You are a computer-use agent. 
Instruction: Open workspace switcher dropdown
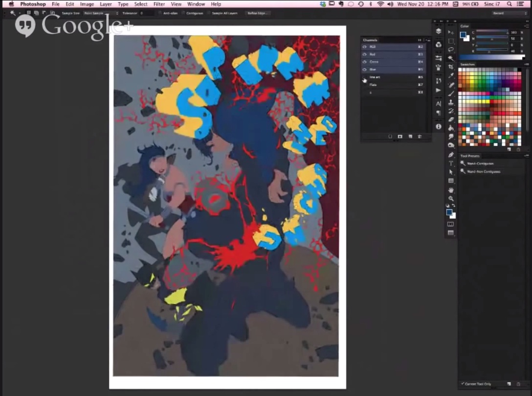[510, 13]
